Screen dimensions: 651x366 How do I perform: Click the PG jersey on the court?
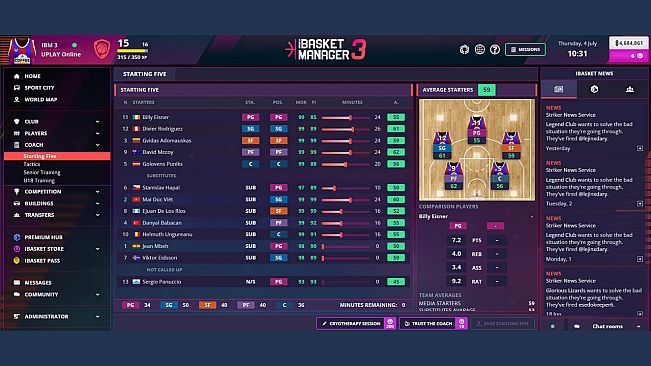pyautogui.click(x=476, y=130)
